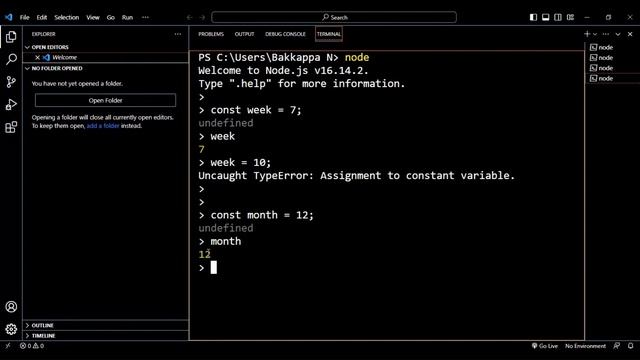Screen dimensions: 640x360
Task: Click the Open Folder button
Action: (105, 100)
